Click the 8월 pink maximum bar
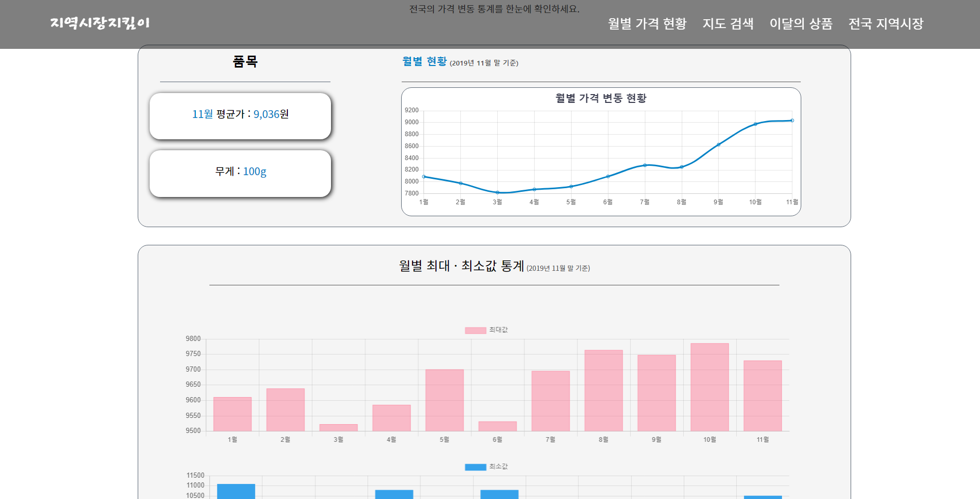 coord(604,390)
